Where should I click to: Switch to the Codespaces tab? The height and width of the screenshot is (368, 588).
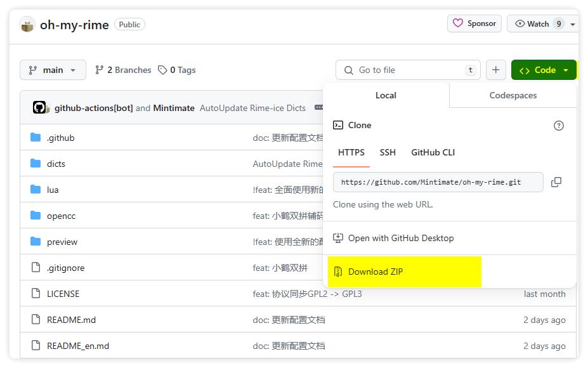click(x=513, y=95)
